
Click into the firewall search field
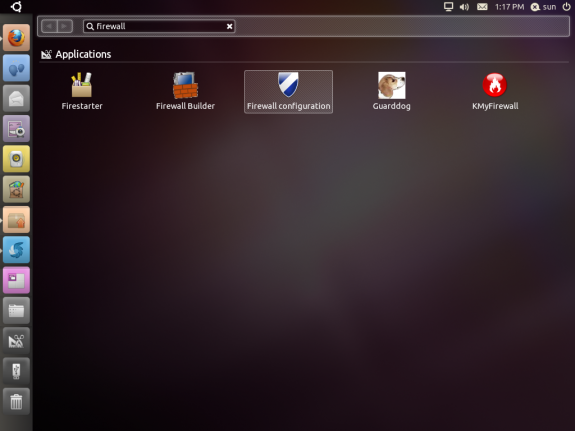[159, 26]
